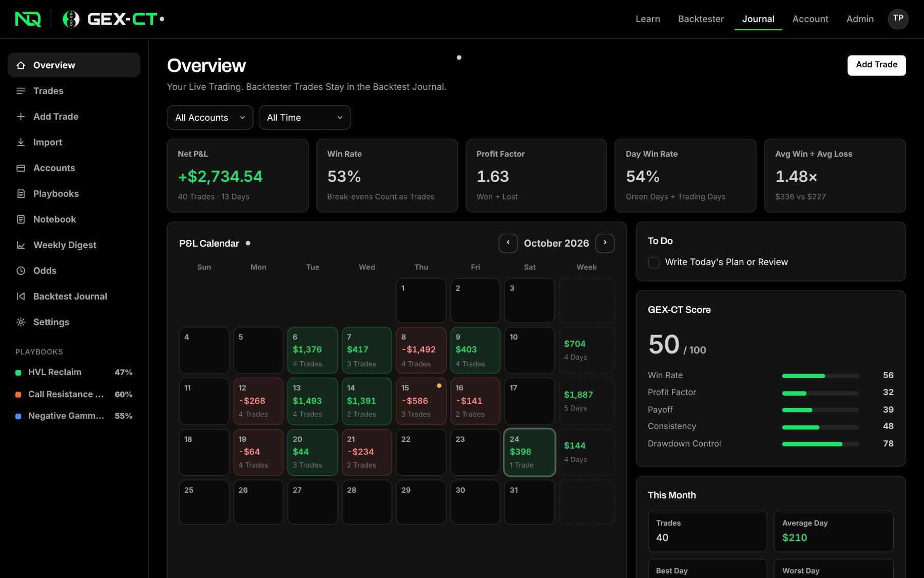This screenshot has width=924, height=578.
Task: Click the Drawdown Control score bar
Action: [x=820, y=444]
